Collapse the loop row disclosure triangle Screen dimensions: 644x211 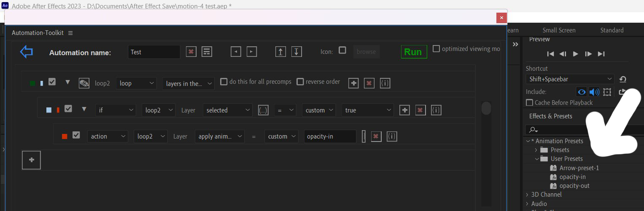pos(68,82)
